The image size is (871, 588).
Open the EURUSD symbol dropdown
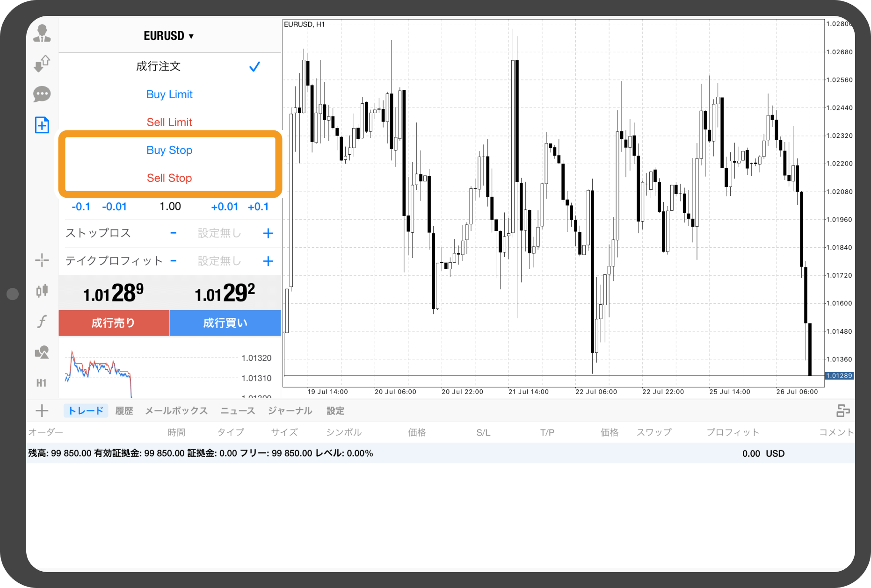169,36
